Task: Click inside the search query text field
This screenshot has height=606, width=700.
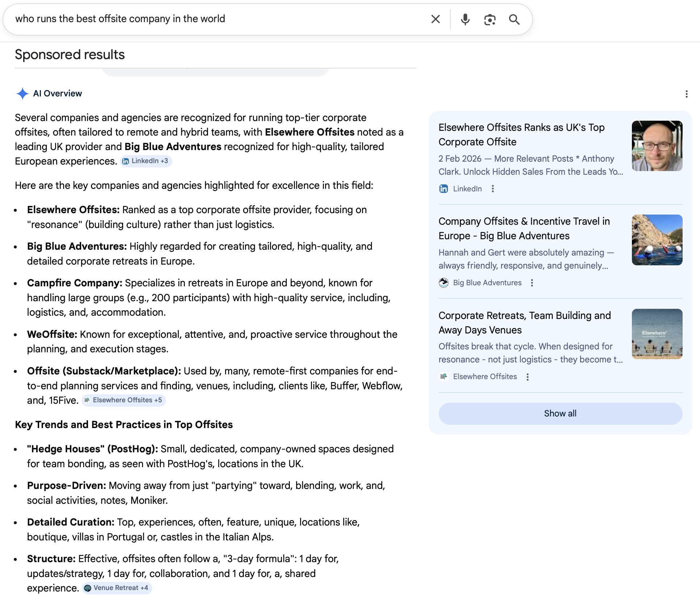Action: click(217, 19)
